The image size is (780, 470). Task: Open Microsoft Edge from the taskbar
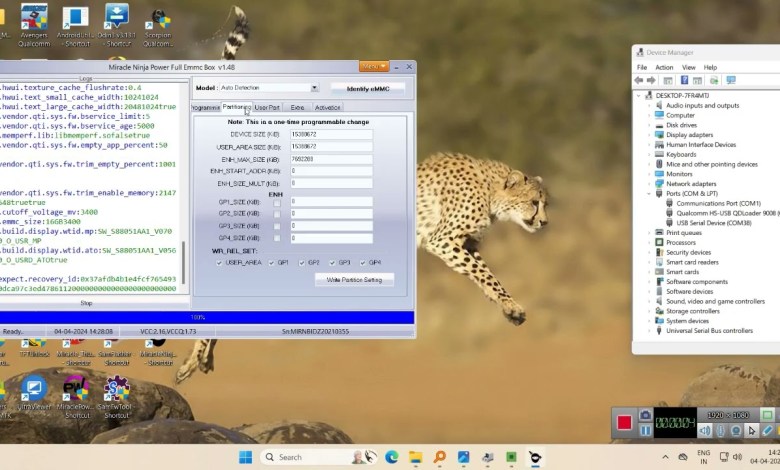click(x=392, y=457)
